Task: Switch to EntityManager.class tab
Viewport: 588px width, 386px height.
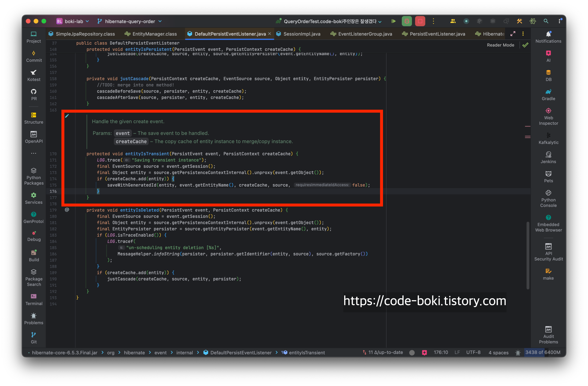Action: coord(154,34)
